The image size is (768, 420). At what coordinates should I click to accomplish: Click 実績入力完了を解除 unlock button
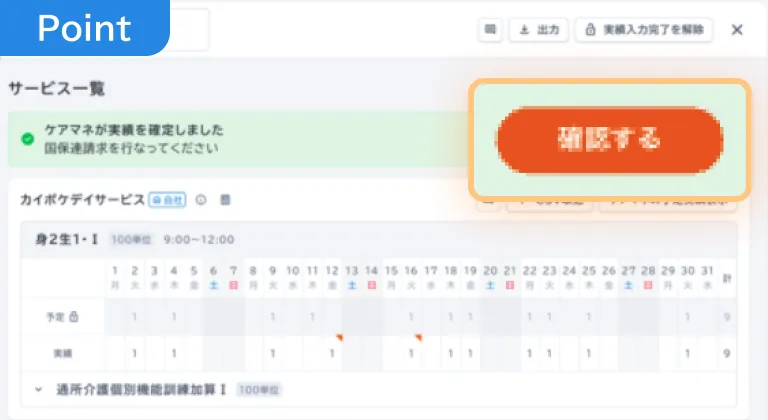coord(643,30)
